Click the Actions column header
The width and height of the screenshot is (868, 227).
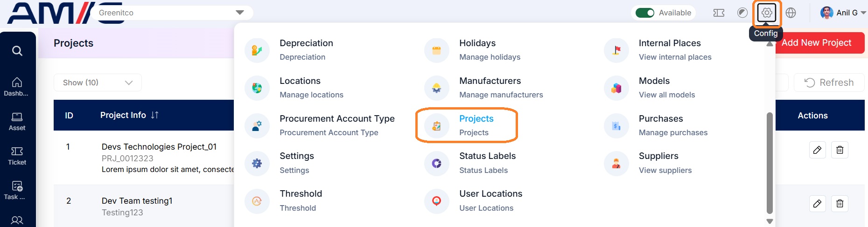pos(812,116)
